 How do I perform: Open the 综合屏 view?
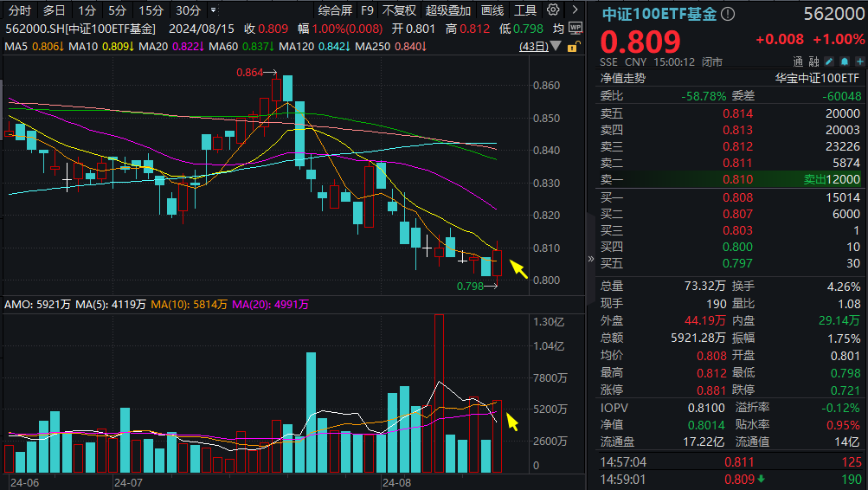click(x=335, y=10)
